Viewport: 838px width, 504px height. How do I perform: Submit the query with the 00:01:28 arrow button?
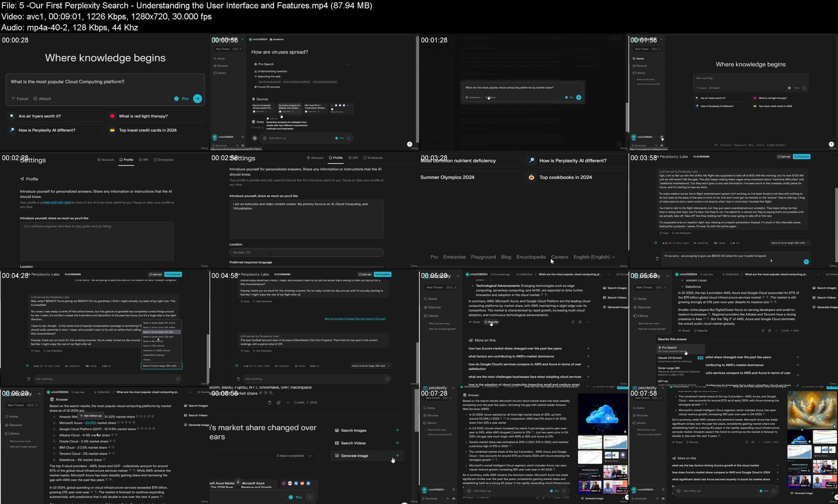(579, 97)
